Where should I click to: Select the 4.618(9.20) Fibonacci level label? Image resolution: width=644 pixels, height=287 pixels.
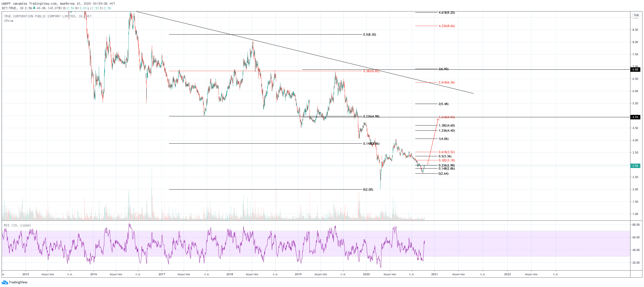pyautogui.click(x=446, y=13)
